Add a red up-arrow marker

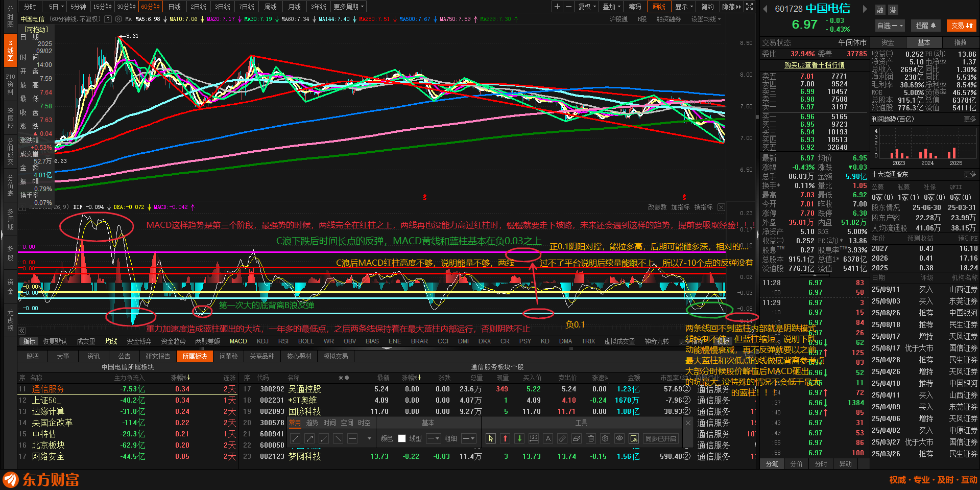pyautogui.click(x=505, y=438)
